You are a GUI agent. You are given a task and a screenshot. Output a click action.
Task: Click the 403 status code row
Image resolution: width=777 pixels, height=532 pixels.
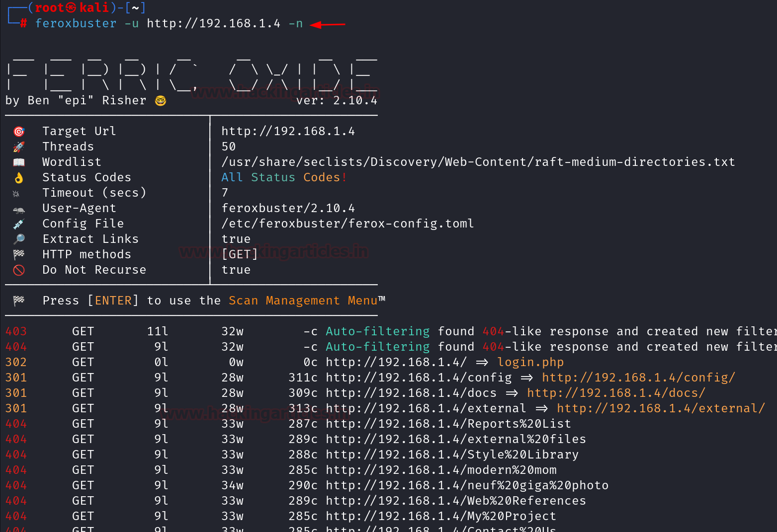(390, 331)
